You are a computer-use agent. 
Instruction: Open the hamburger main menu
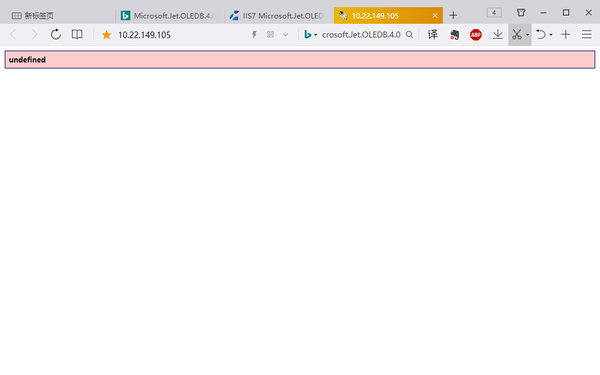pyautogui.click(x=587, y=35)
